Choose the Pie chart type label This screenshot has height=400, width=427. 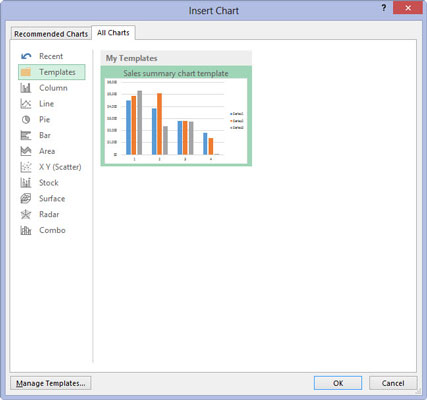(x=44, y=120)
